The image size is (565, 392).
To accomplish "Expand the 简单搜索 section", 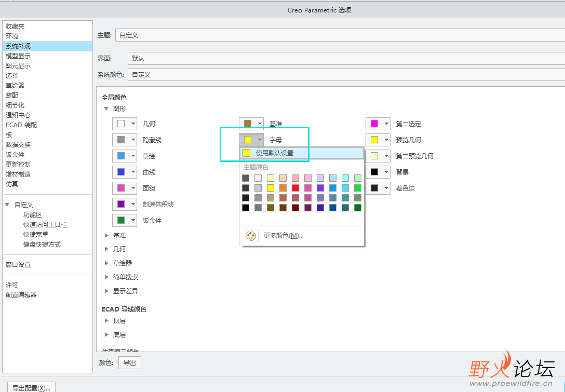I will pos(106,277).
